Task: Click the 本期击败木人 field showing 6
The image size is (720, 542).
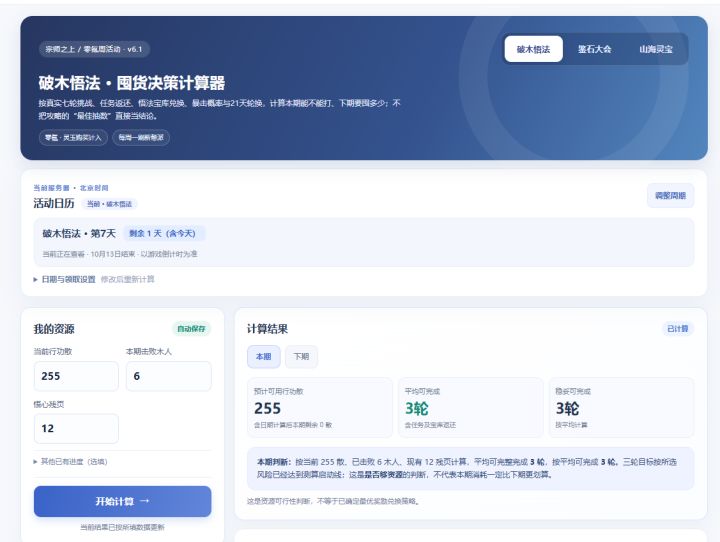Action: (169, 376)
